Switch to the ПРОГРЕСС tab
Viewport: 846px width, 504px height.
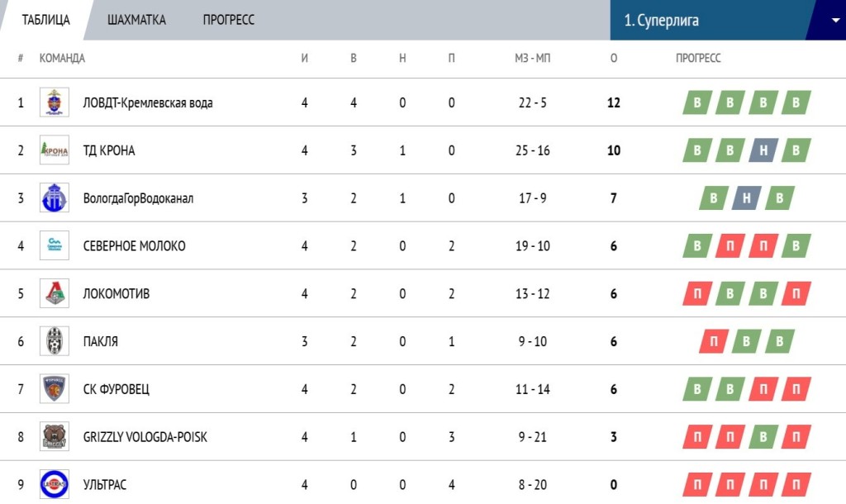229,20
